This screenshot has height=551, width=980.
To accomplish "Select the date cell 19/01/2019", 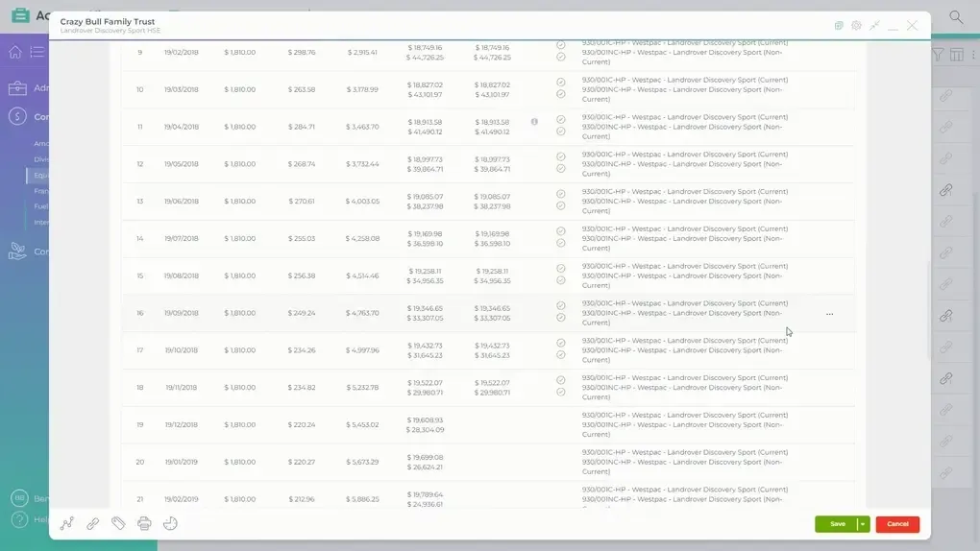I will click(182, 462).
